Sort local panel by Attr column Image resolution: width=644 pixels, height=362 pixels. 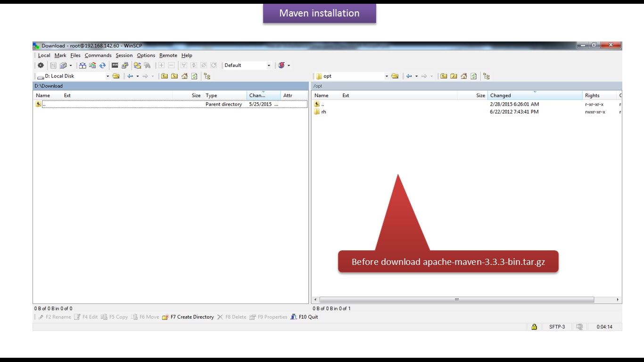(294, 96)
